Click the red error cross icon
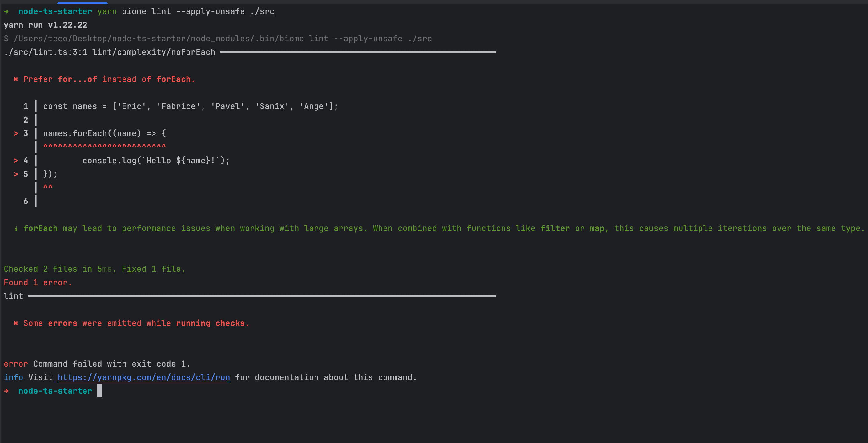Screen dimensions: 868x443 click(x=16, y=79)
